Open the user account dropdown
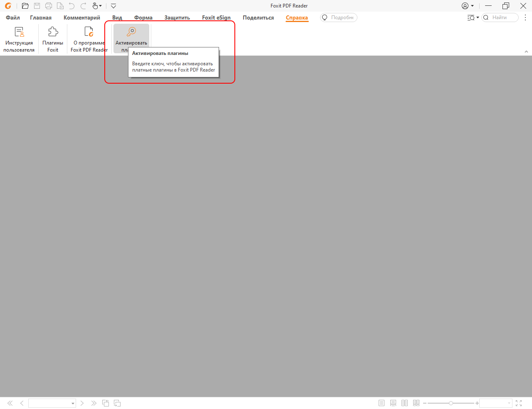 pyautogui.click(x=468, y=6)
